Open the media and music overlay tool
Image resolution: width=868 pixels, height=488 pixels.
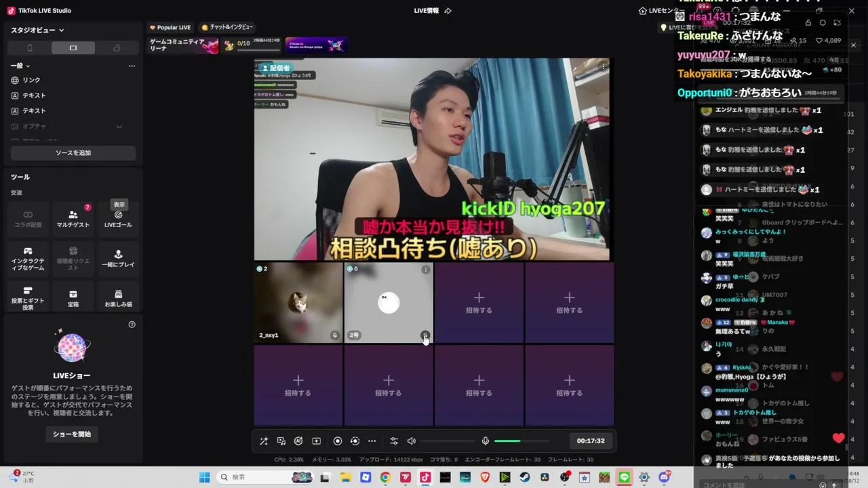click(281, 441)
